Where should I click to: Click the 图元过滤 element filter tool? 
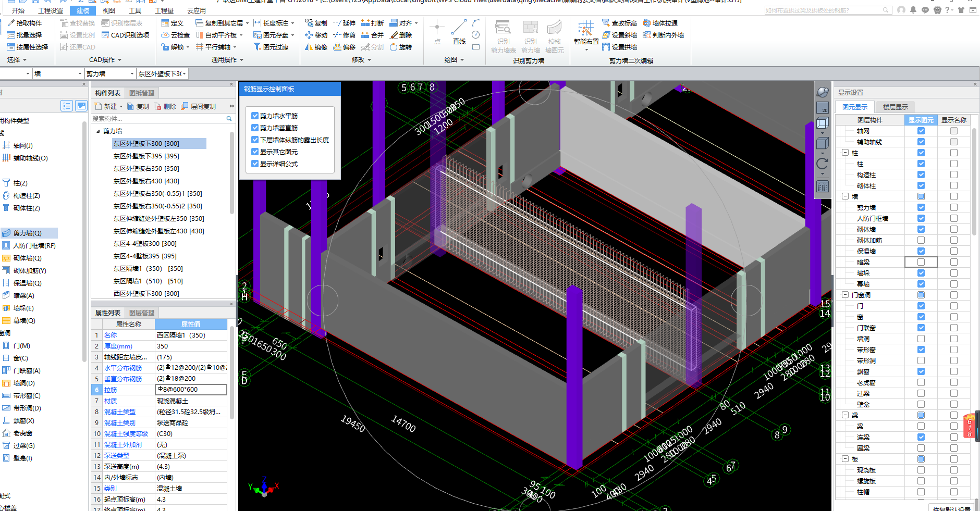271,47
